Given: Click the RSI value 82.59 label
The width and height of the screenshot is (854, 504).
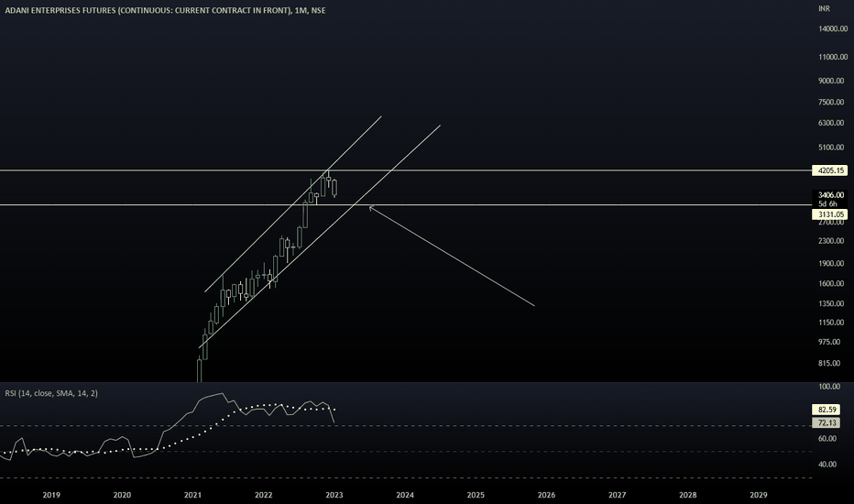Looking at the screenshot, I should (826, 410).
